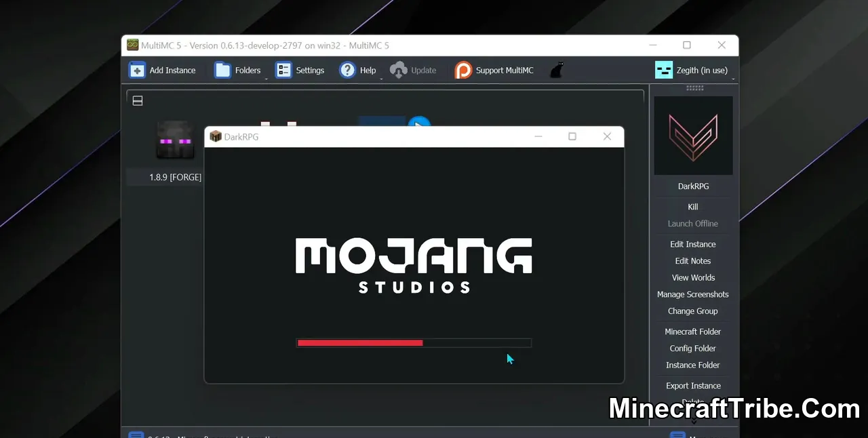Click View Worlds
868x438 pixels.
click(693, 277)
